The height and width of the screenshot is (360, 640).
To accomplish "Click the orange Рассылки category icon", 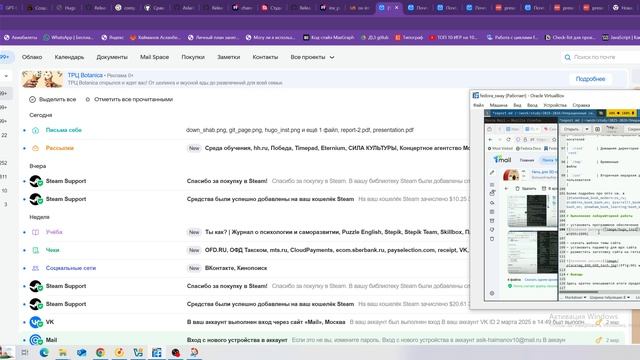I will click(x=36, y=148).
